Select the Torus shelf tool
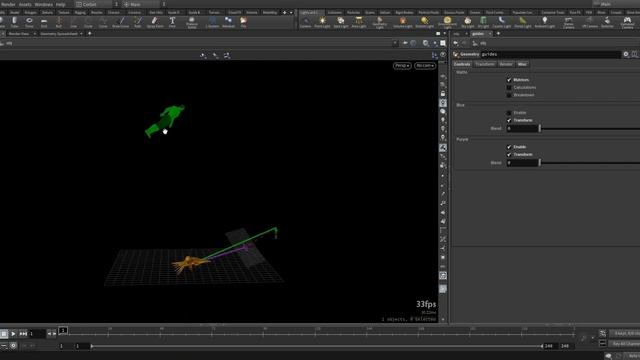Viewport: 640px width, 360px height. tap(29, 22)
